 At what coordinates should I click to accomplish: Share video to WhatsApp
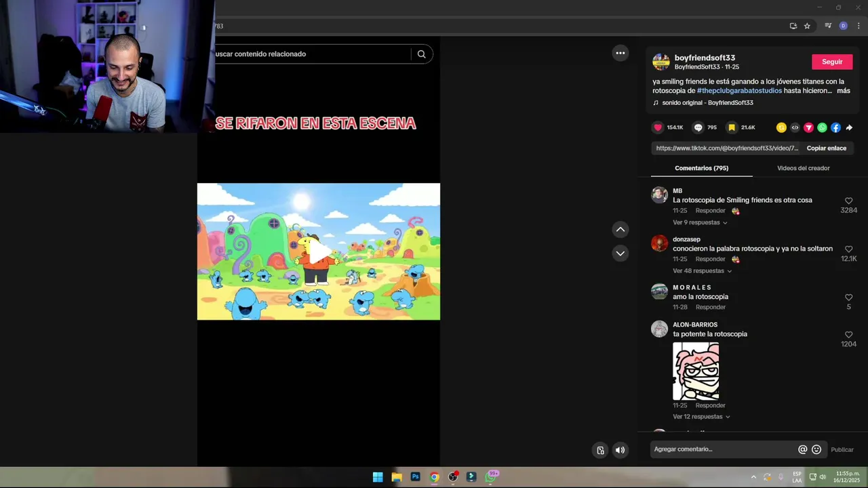(822, 127)
